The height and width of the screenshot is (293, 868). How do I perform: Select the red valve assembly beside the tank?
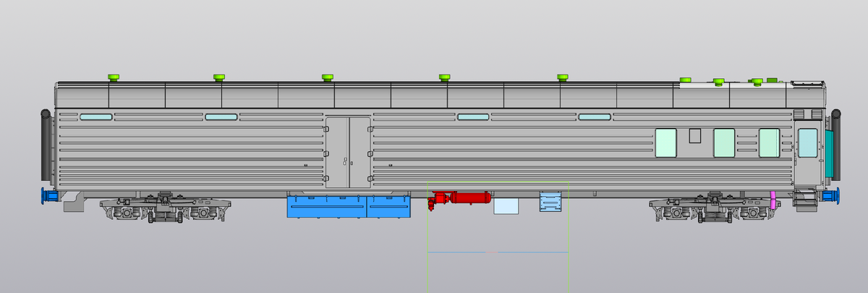438,200
